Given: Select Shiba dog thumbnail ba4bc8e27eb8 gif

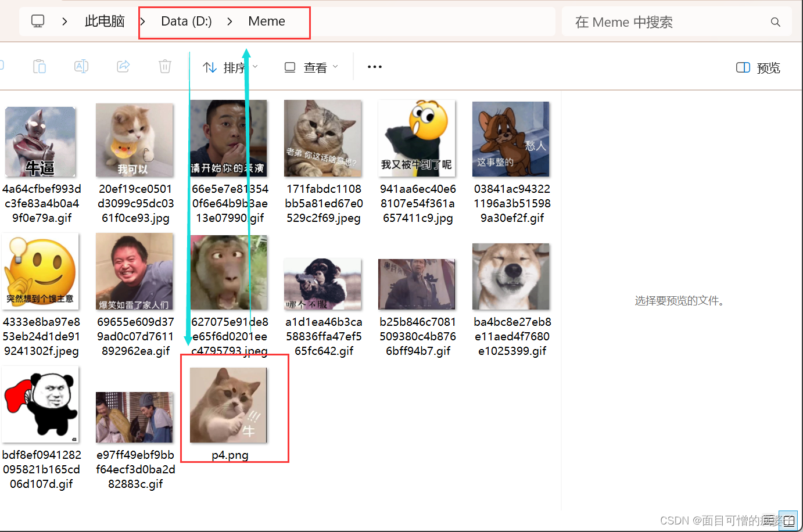Looking at the screenshot, I should coord(511,276).
